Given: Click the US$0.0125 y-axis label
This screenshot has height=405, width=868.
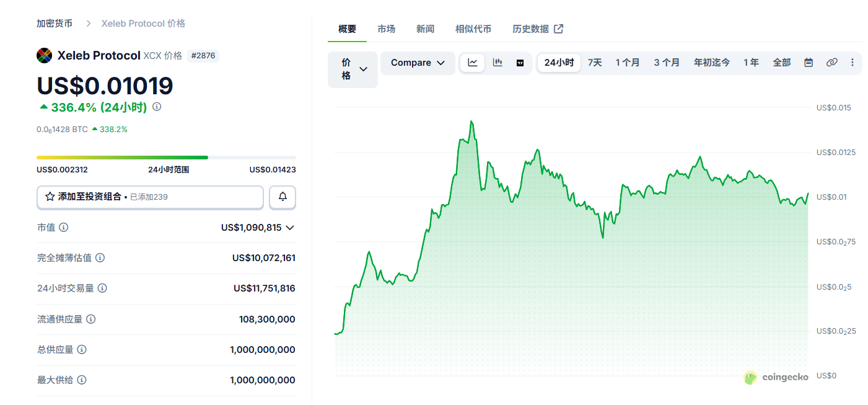Looking at the screenshot, I should (x=835, y=153).
